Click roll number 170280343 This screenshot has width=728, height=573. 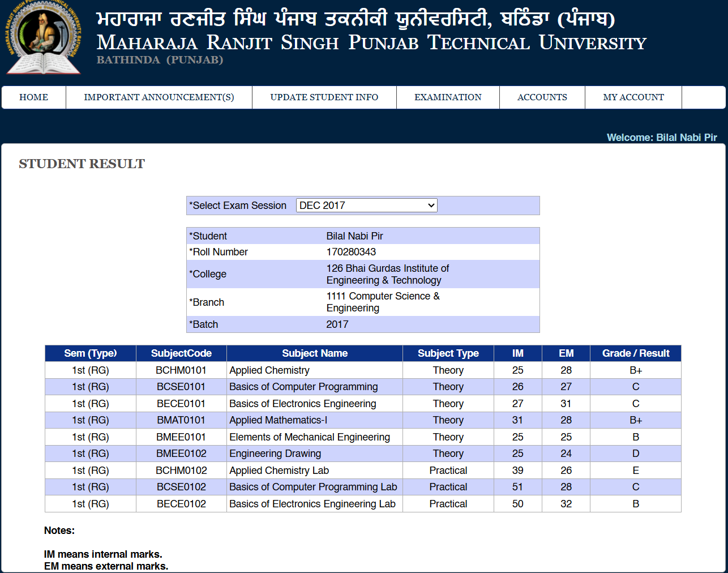pos(351,252)
